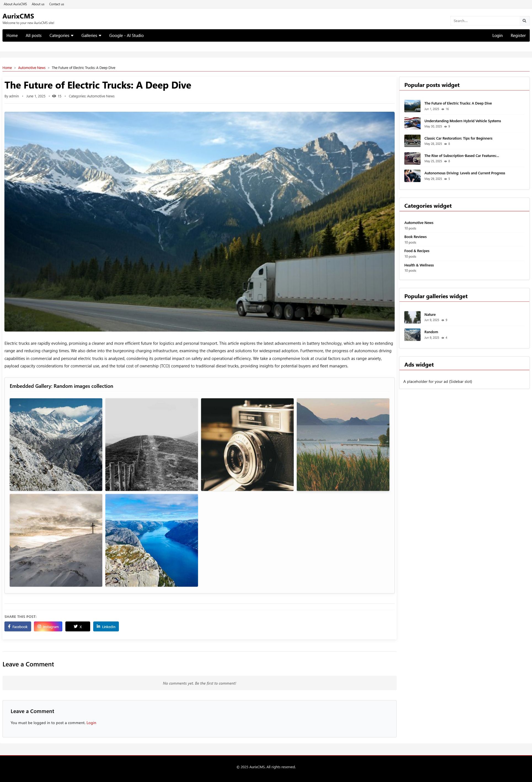Share post via Facebook button
Viewport: 532px width, 782px height.
pos(18,626)
